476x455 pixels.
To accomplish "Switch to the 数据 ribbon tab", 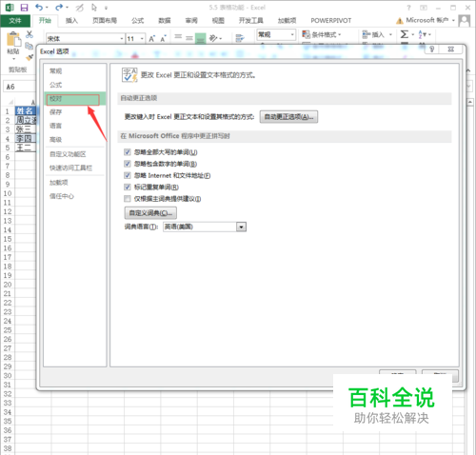I will (165, 21).
